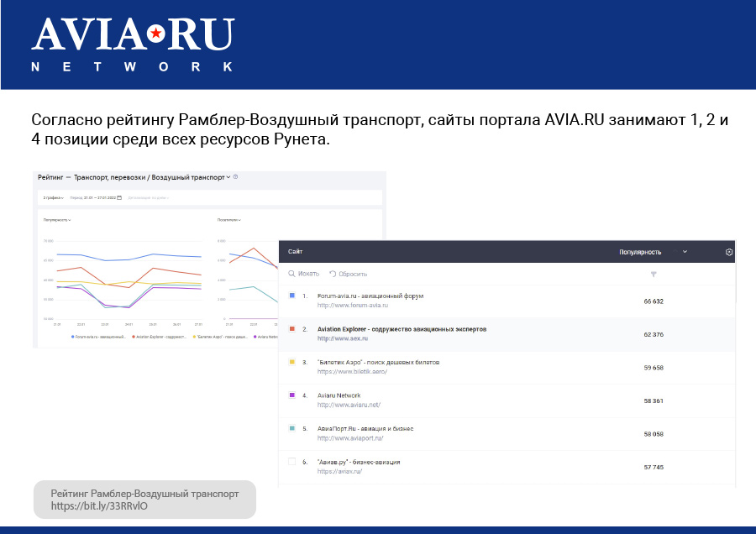Click the title "АвиаПорт.Ru - авиация и бизнес"
Screen dimensions: 756x534
(x=365, y=428)
